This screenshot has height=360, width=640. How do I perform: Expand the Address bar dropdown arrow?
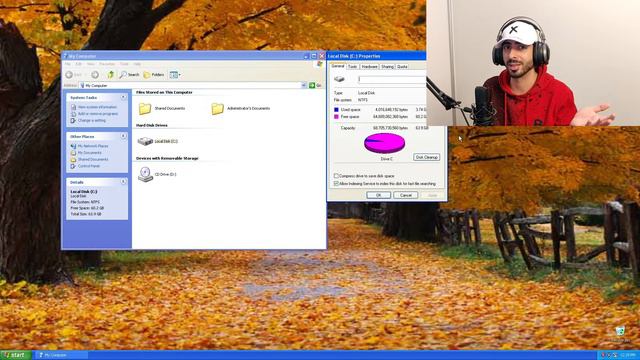(304, 85)
